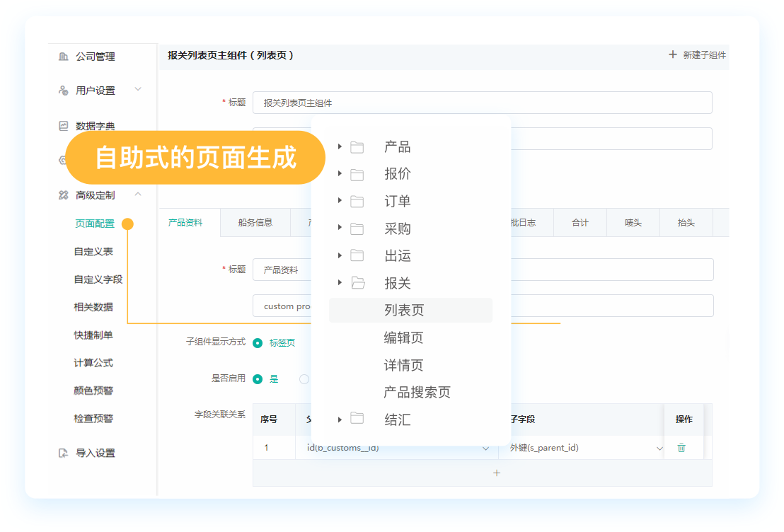Select the unselected 是否启用 radio option
The image size is (784, 532).
[x=304, y=379]
